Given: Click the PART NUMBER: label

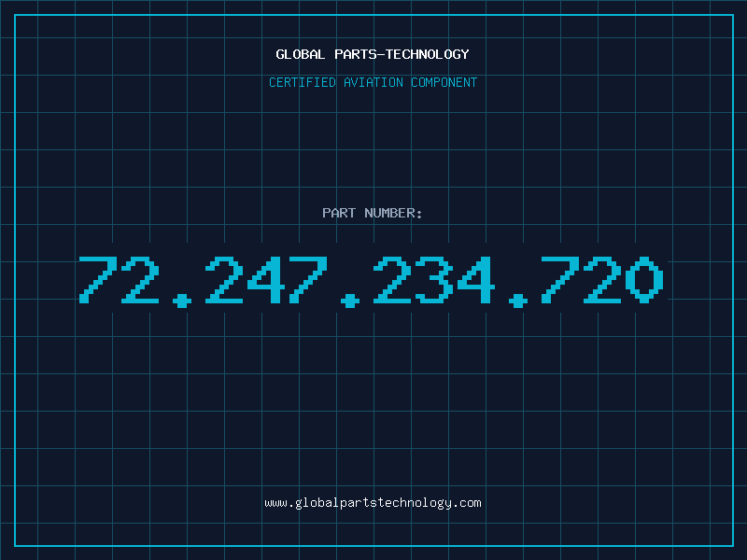Looking at the screenshot, I should (373, 213).
